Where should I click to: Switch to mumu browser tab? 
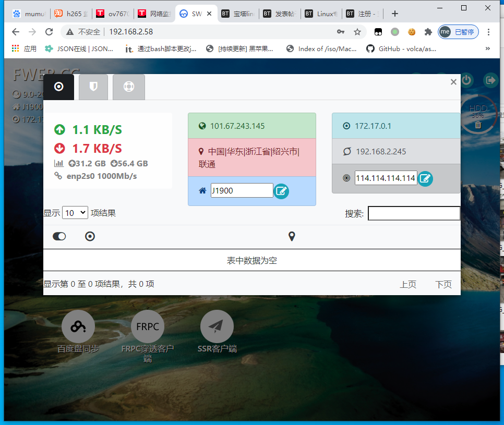pyautogui.click(x=29, y=14)
